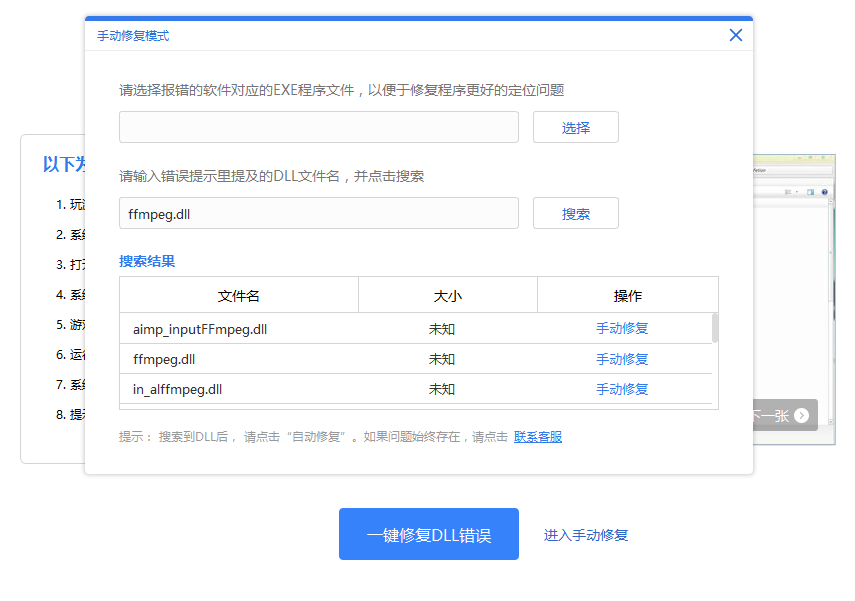Click the 搜索 button to search DLL
This screenshot has height=601, width=855.
(x=575, y=212)
